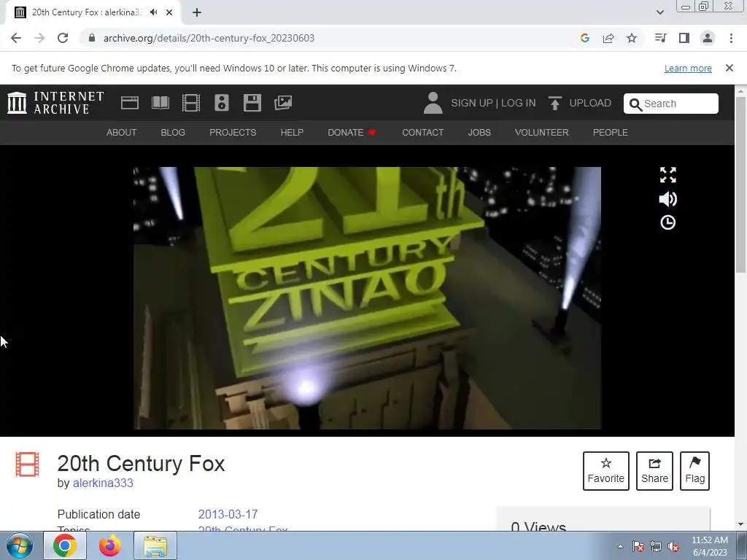The height and width of the screenshot is (560, 747).
Task: Open the Internet Archive home logo
Action: click(x=55, y=103)
